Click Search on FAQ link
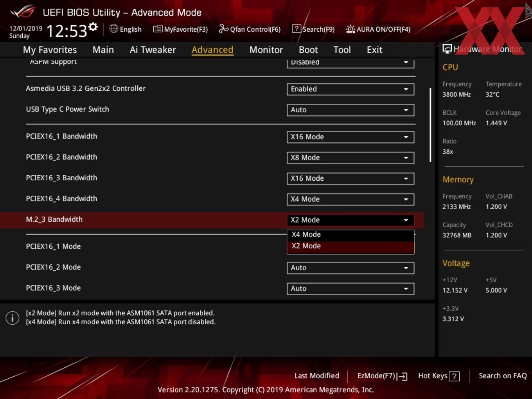Viewport: 532px width, 399px height. tap(503, 376)
